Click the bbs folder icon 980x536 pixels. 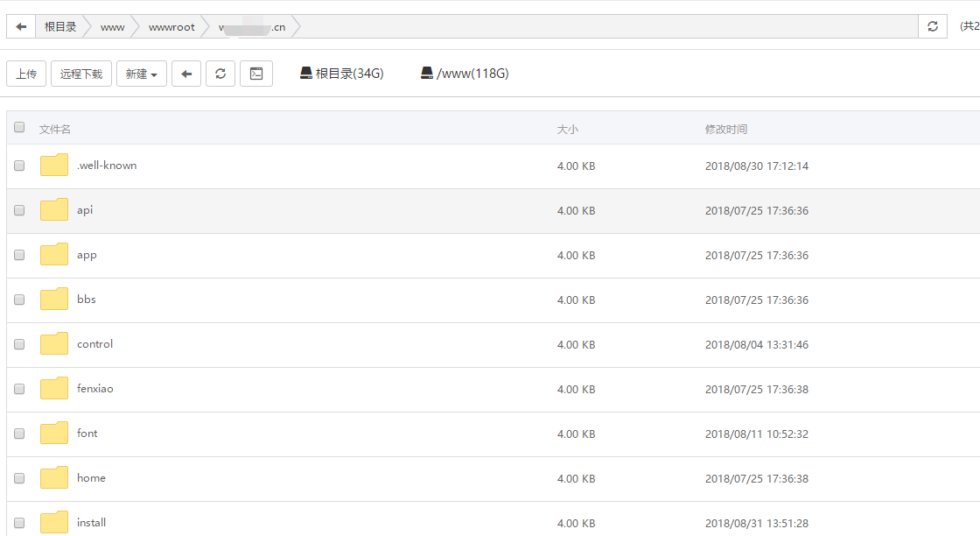(54, 299)
